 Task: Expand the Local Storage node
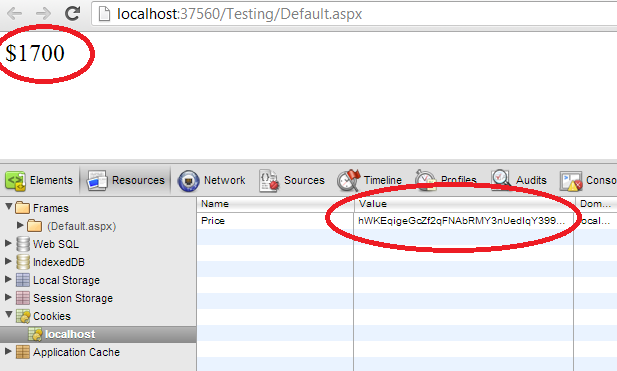[x=8, y=279]
